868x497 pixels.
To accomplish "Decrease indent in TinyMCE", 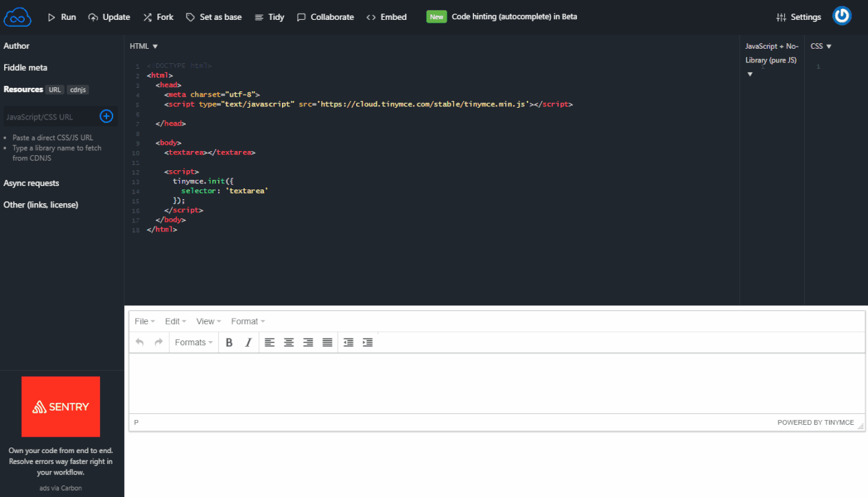I will point(348,342).
